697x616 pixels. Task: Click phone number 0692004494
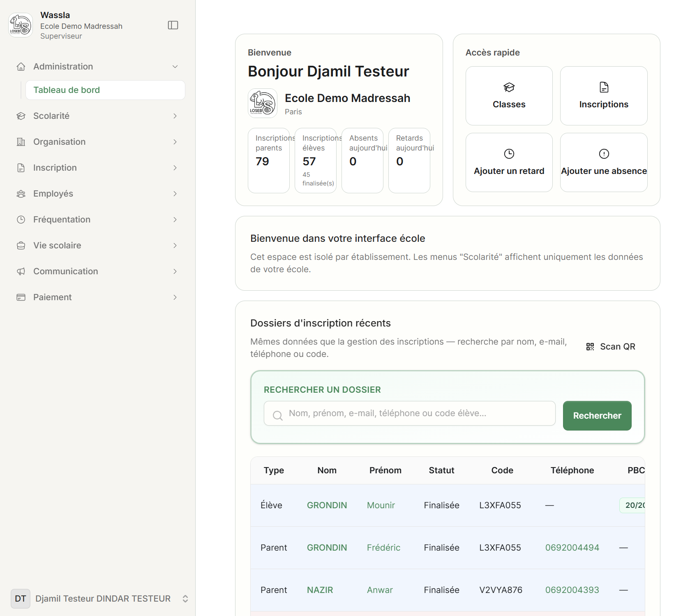pos(572,548)
